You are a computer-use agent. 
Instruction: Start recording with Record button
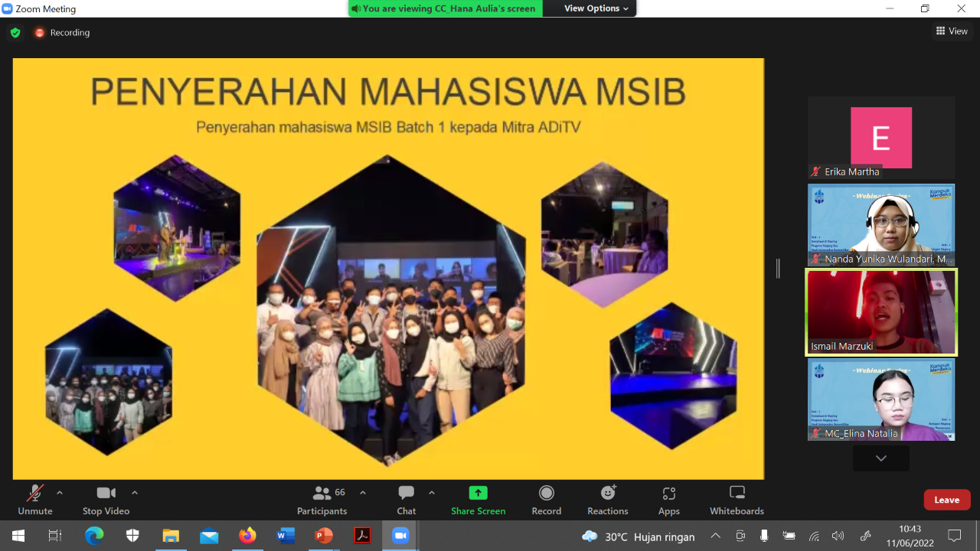tap(546, 500)
